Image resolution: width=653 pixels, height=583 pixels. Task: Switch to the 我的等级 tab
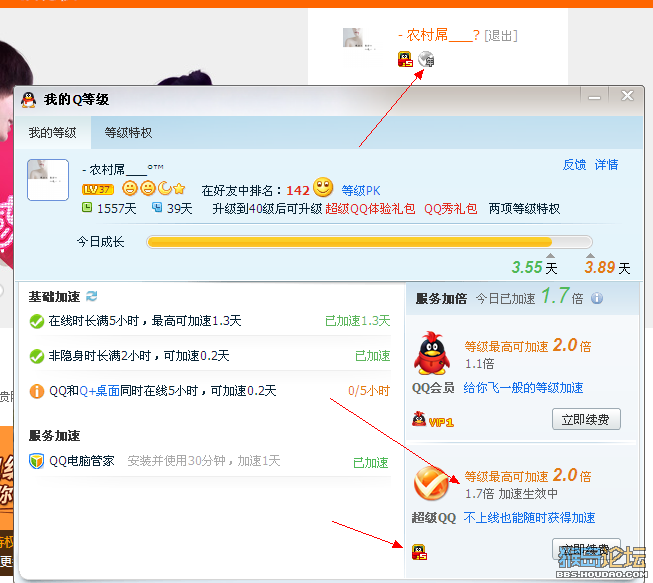52,133
